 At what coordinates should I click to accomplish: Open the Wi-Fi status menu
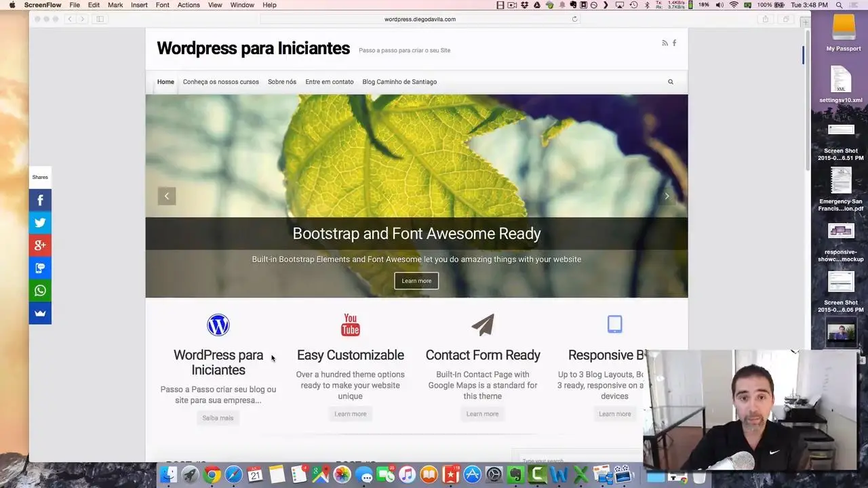(734, 5)
